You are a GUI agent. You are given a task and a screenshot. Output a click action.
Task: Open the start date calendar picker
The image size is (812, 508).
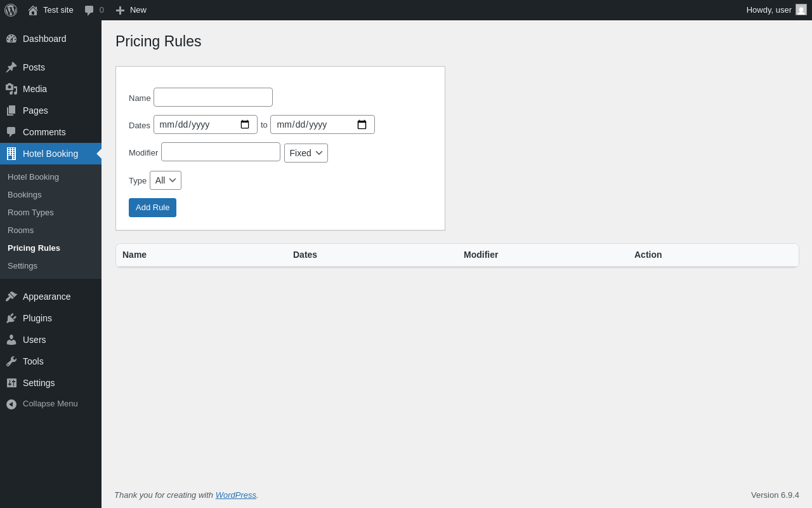point(245,124)
